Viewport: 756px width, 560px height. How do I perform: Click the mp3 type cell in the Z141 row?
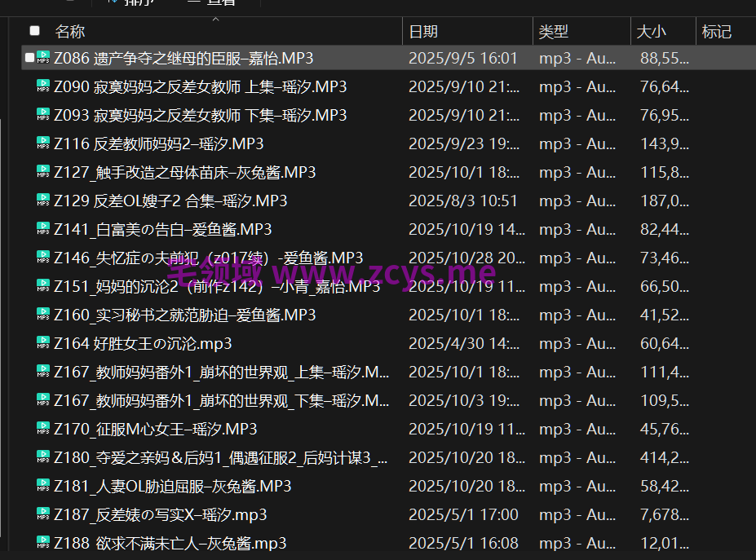(577, 229)
